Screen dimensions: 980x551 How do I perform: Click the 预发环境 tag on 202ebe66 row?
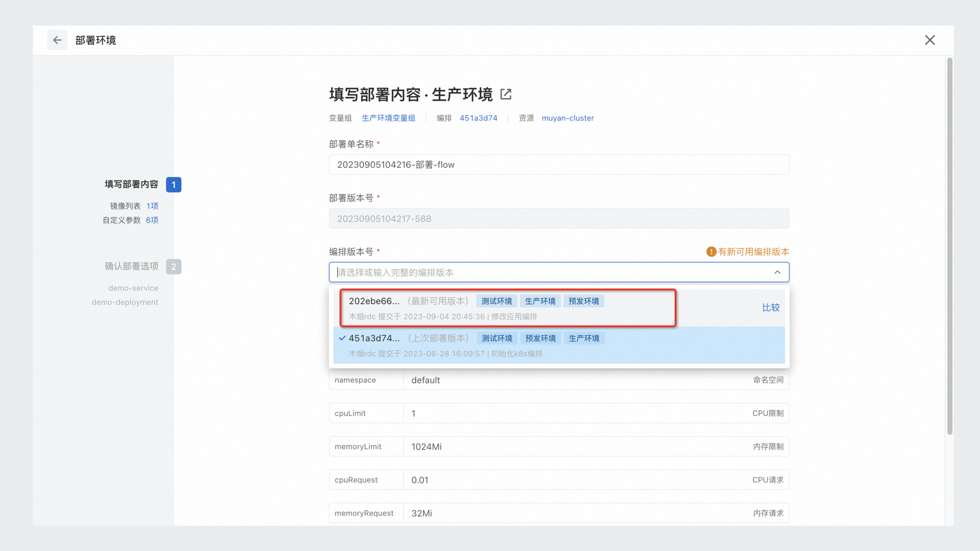(584, 301)
